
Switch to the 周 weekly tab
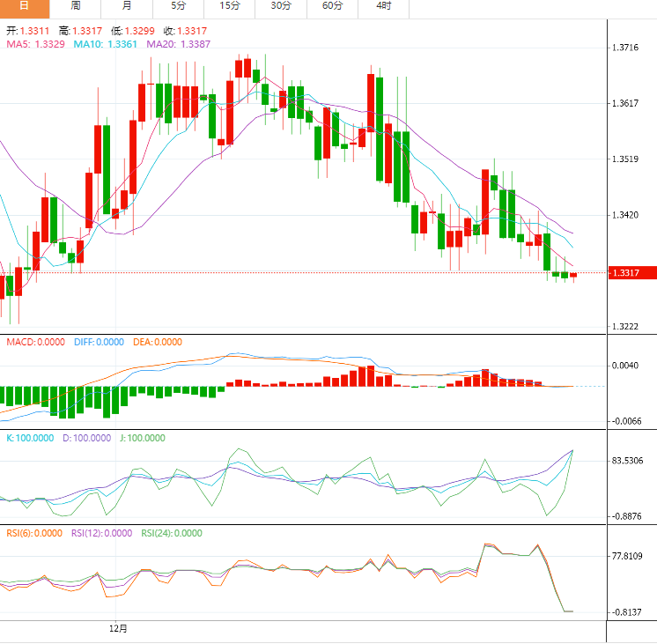click(x=76, y=8)
